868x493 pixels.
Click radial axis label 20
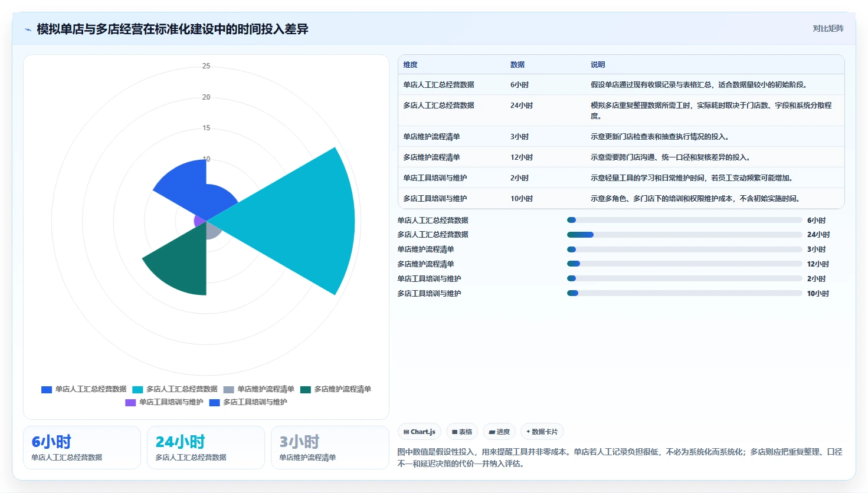click(206, 97)
